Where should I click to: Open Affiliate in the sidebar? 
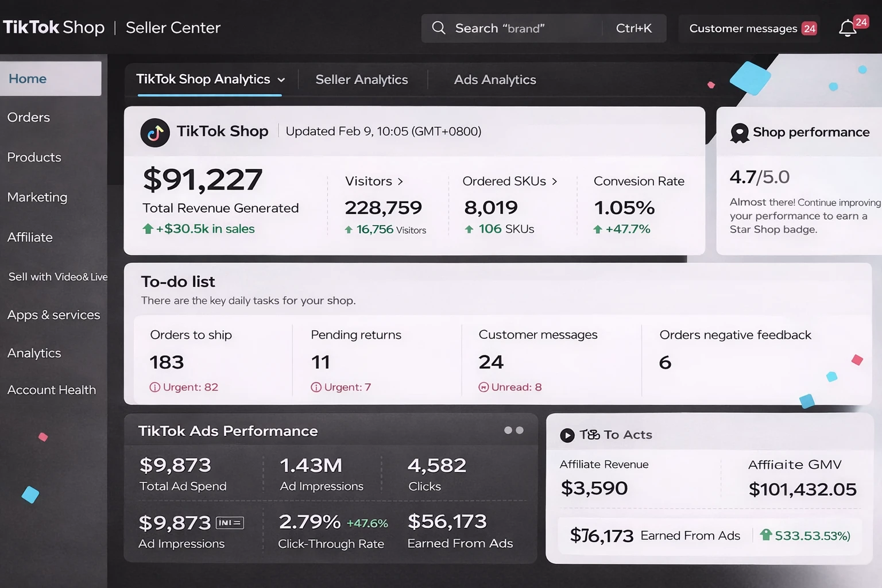pyautogui.click(x=30, y=237)
